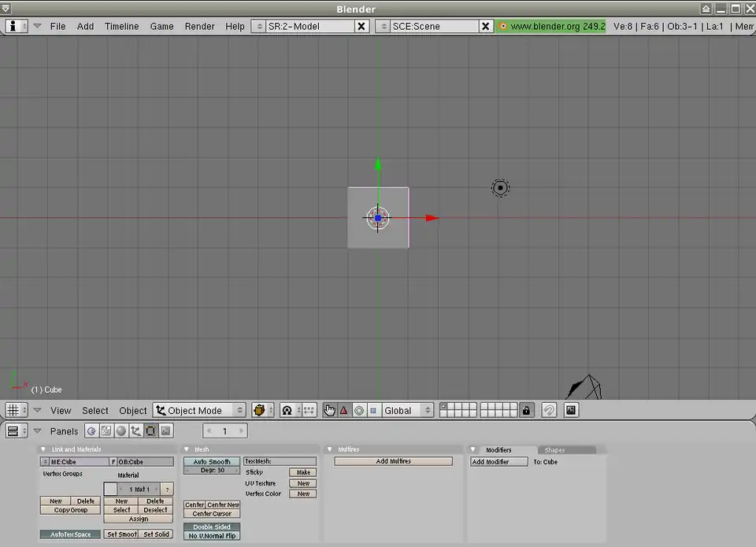Screen dimensions: 756x547
Task: Open the Editing context panel icon
Action: click(x=150, y=431)
